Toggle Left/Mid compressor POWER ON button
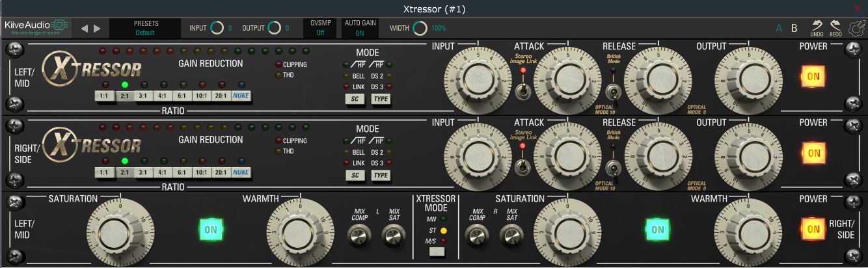868x268 pixels. point(813,76)
